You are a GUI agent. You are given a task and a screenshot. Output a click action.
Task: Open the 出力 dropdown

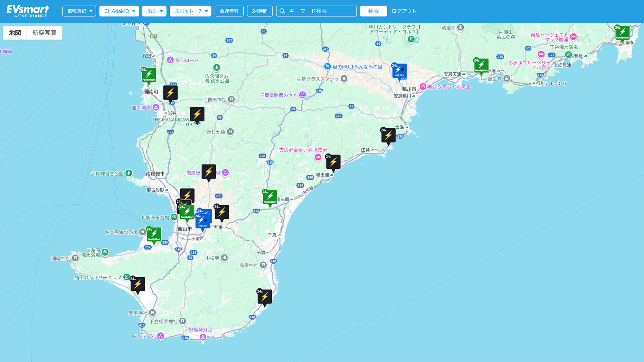(155, 11)
